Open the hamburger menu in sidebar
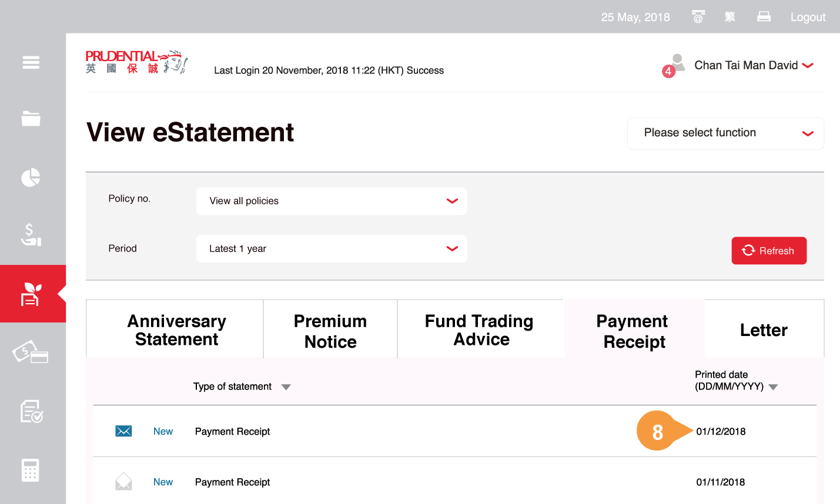This screenshot has height=504, width=840. pos(31,62)
